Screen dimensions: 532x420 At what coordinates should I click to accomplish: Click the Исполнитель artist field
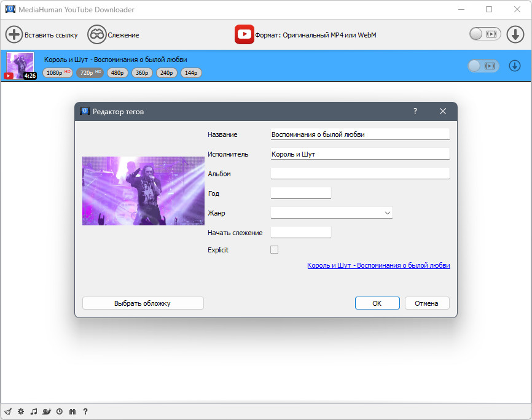360,154
